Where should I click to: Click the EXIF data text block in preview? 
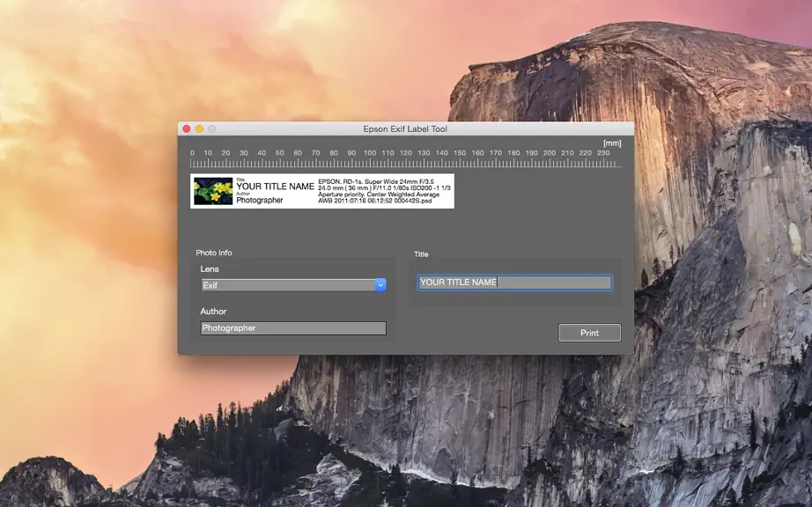coord(384,191)
